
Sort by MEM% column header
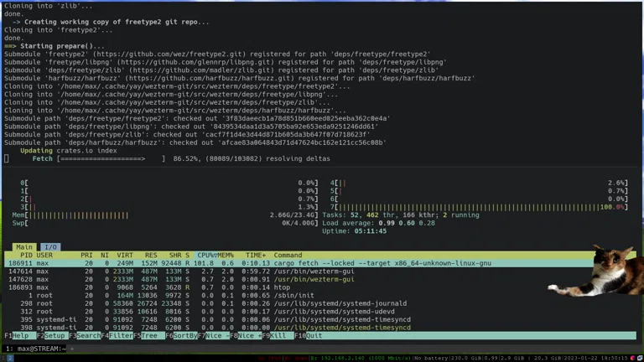click(227, 255)
